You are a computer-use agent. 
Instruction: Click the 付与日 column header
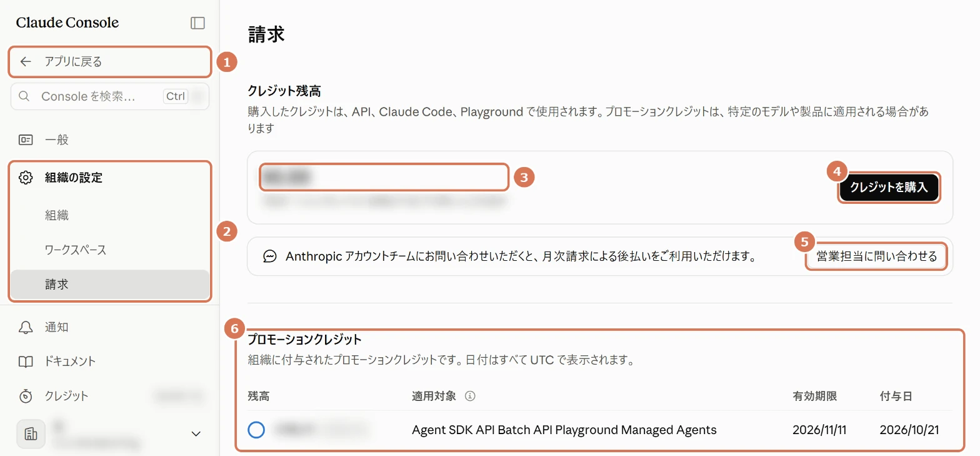coord(896,396)
